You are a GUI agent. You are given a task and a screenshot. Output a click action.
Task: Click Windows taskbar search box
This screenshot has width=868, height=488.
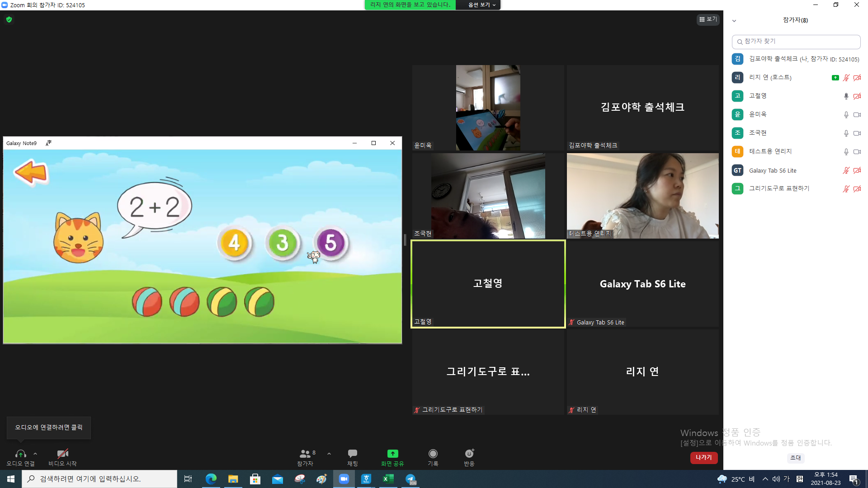99,479
